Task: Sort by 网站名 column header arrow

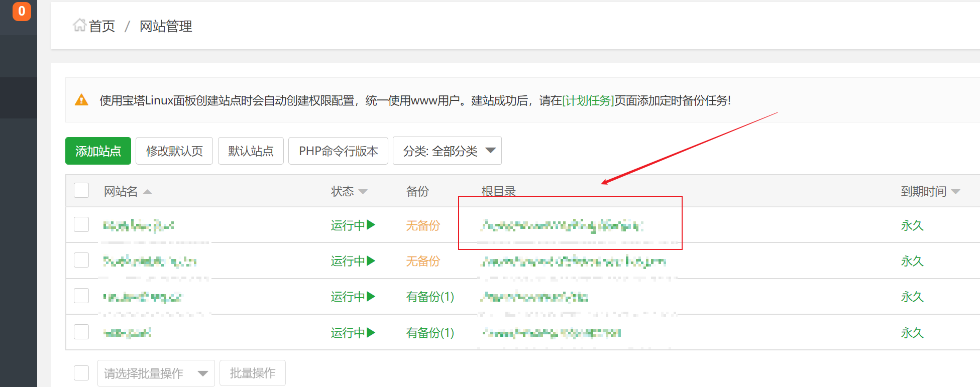Action: tap(147, 192)
